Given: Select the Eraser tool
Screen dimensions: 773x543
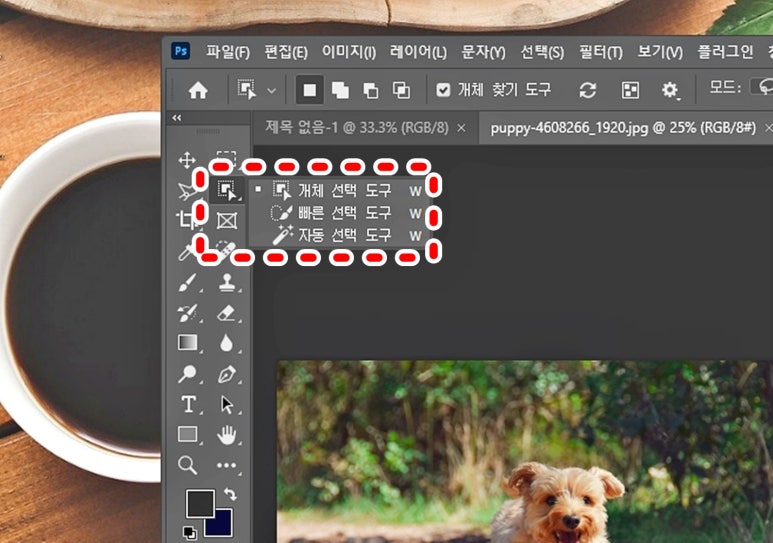Looking at the screenshot, I should 227,314.
